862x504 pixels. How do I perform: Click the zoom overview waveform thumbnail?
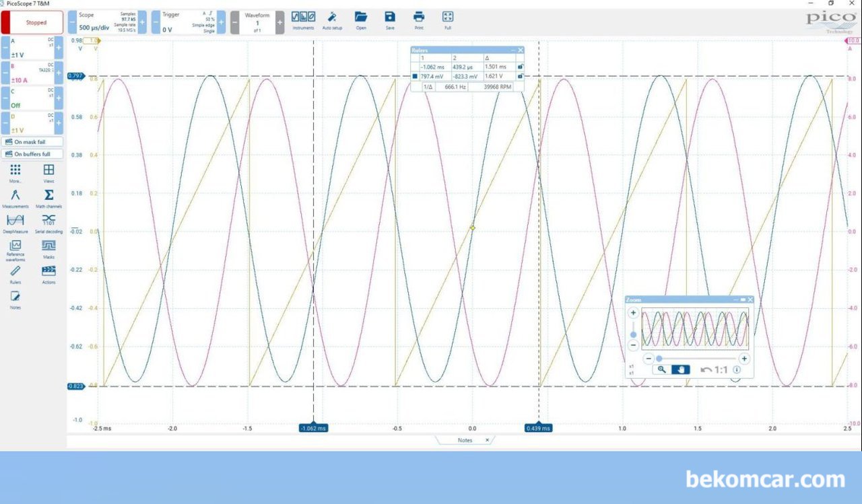pos(695,328)
